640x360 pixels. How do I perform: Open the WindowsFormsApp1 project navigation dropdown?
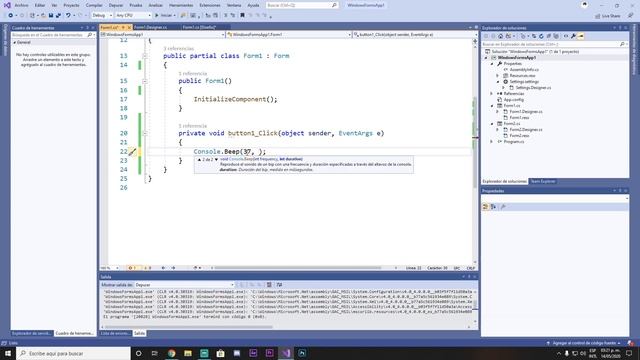[163, 35]
